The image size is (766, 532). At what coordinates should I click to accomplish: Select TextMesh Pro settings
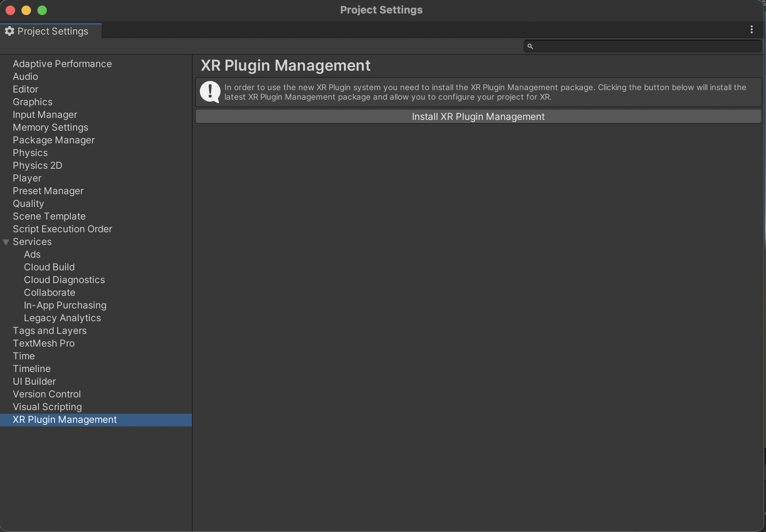point(43,343)
